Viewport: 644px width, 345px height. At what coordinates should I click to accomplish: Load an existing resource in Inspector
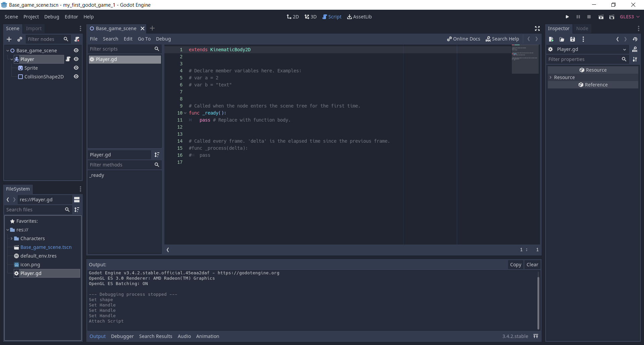click(562, 39)
